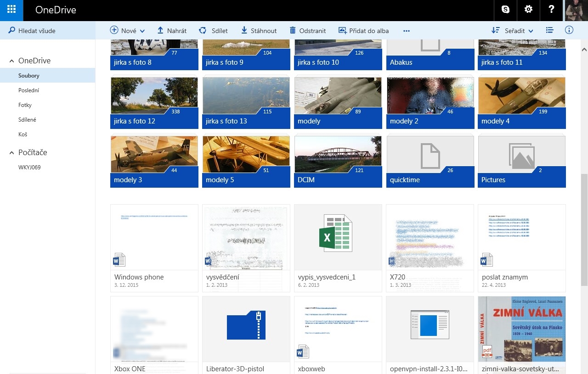Open the app launcher waffle icon
This screenshot has width=588, height=374.
(11, 10)
